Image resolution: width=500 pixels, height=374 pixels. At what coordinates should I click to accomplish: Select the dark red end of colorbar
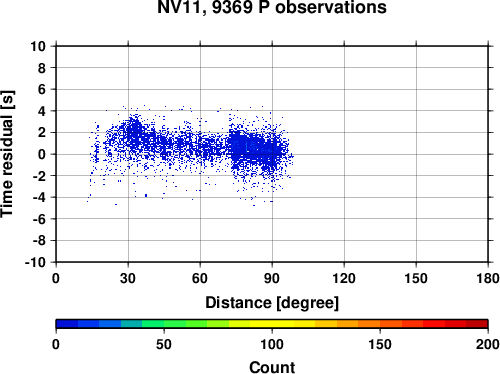(x=477, y=324)
